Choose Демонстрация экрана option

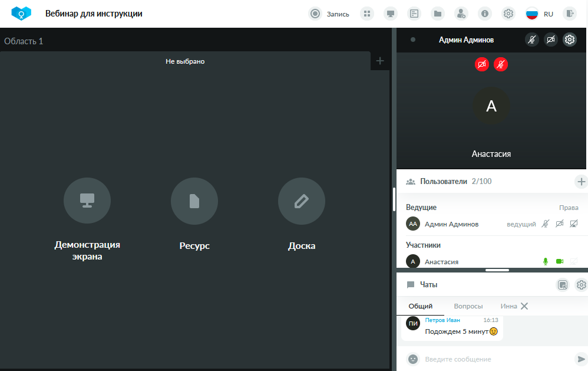pyautogui.click(x=87, y=201)
